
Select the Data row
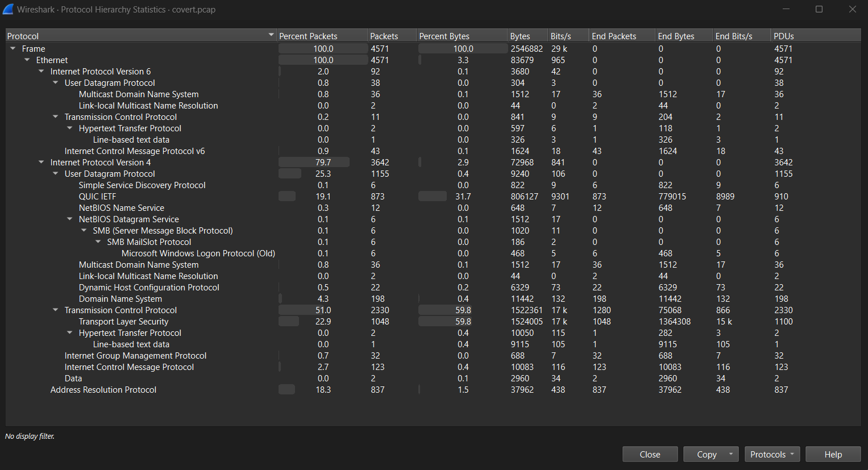[433, 379]
